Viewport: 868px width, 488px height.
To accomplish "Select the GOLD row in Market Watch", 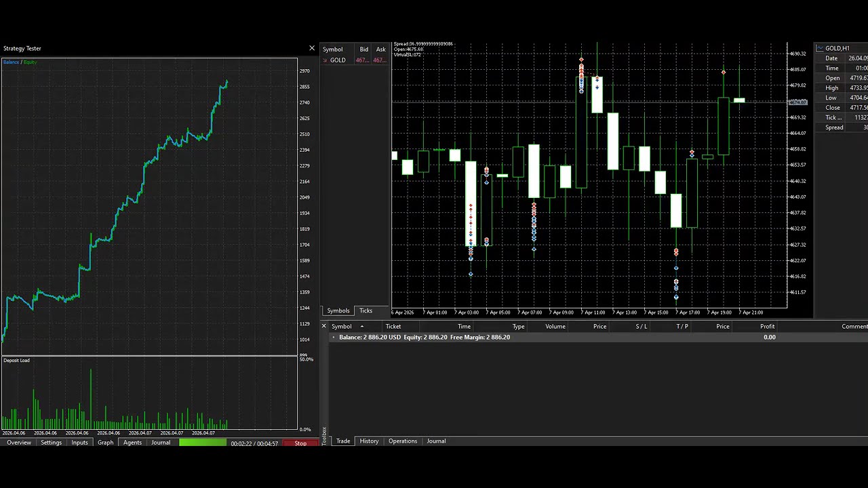I will [355, 60].
